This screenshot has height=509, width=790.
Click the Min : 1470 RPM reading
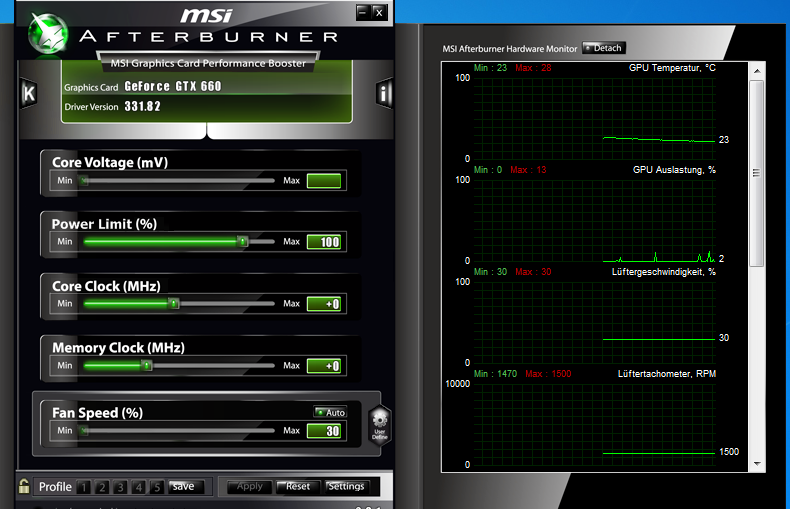tap(495, 373)
